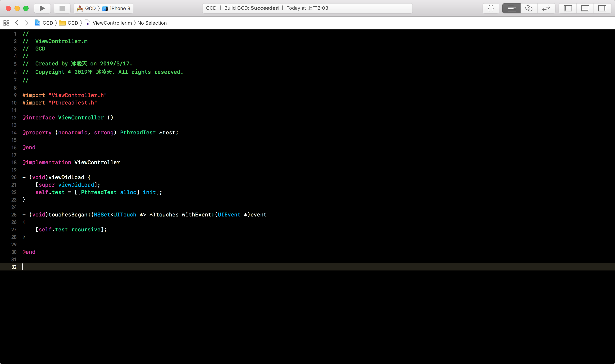Place cursor on #import "ViewController.h" line
The height and width of the screenshot is (364, 615).
pos(65,95)
